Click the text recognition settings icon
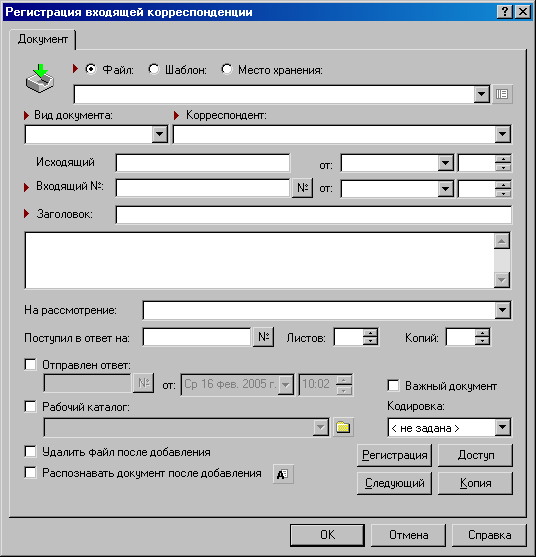The height and width of the screenshot is (557, 536). (283, 474)
